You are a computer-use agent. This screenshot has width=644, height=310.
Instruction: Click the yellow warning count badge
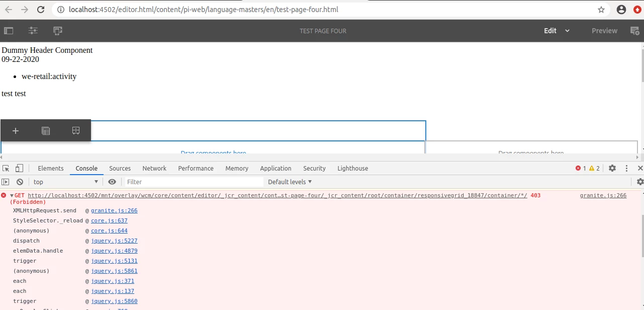click(x=594, y=168)
